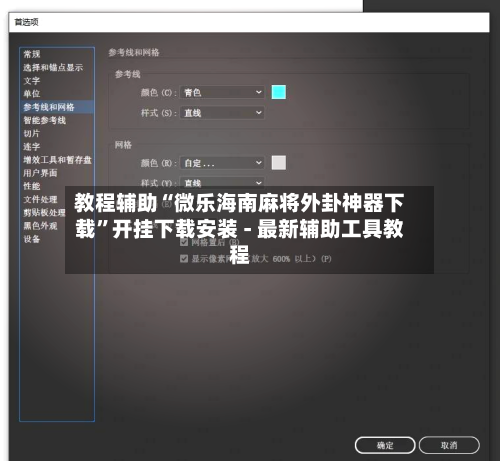Open 增效工具和暂存盘 category
The width and height of the screenshot is (500, 461).
point(57,160)
